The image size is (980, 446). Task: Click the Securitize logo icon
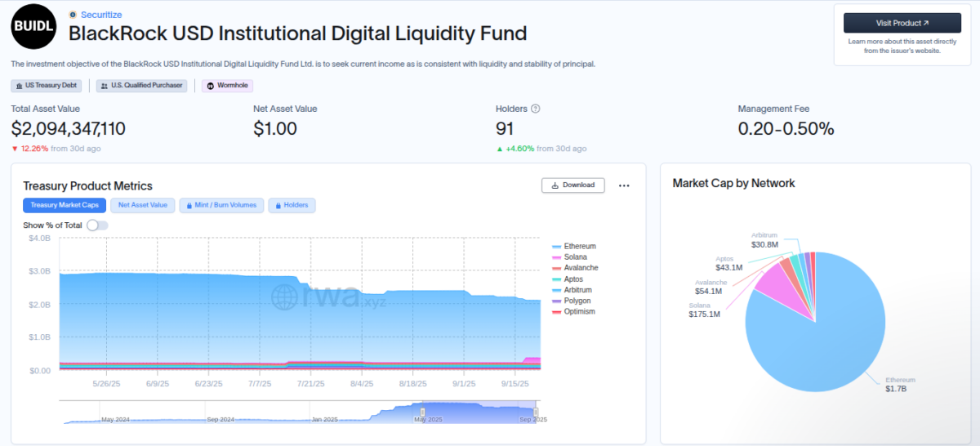[x=73, y=15]
